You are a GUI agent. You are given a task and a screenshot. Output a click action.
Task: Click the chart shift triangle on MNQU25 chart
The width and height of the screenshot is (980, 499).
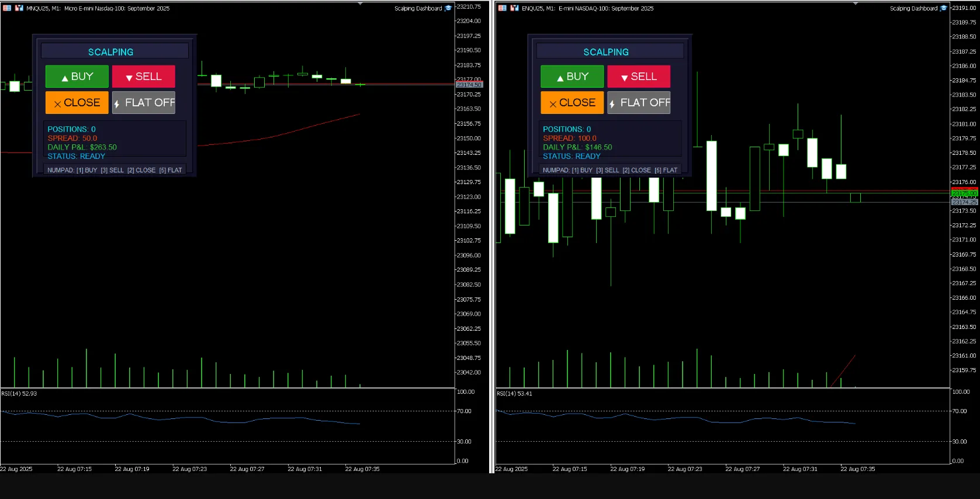point(360,4)
